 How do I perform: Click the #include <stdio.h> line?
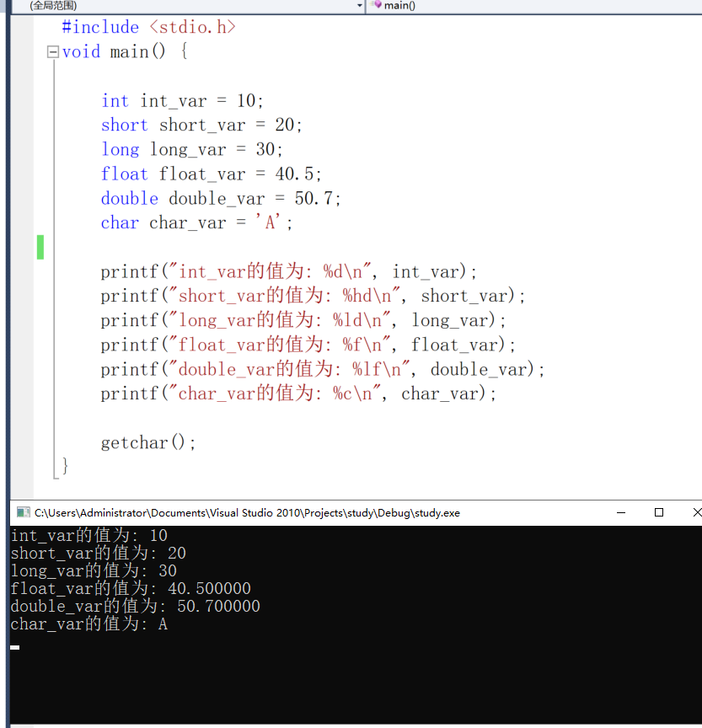point(148,27)
